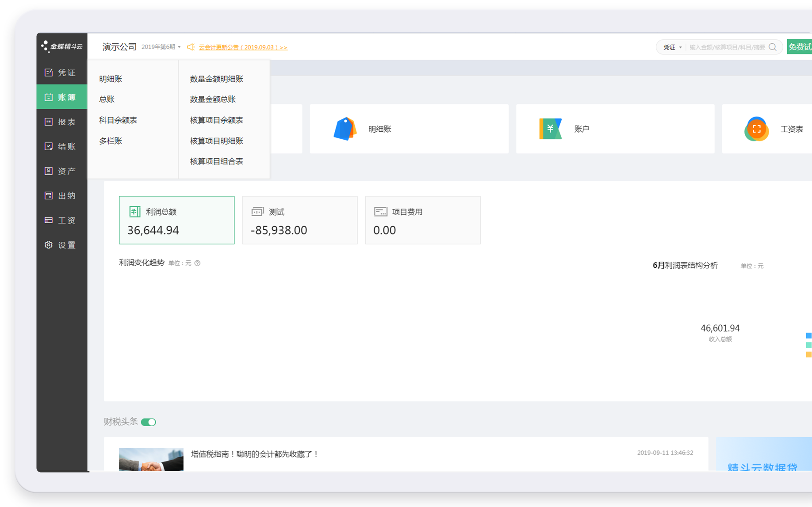Click the green 免费试 button

tap(799, 47)
